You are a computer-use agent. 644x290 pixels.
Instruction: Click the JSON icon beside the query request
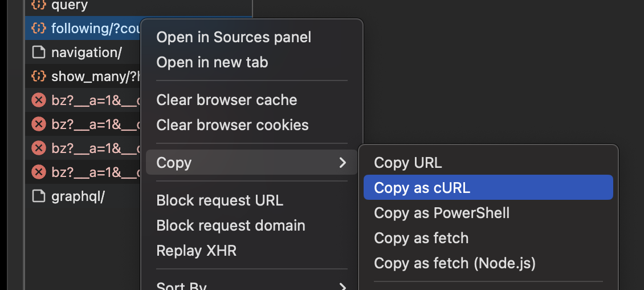pyautogui.click(x=38, y=6)
